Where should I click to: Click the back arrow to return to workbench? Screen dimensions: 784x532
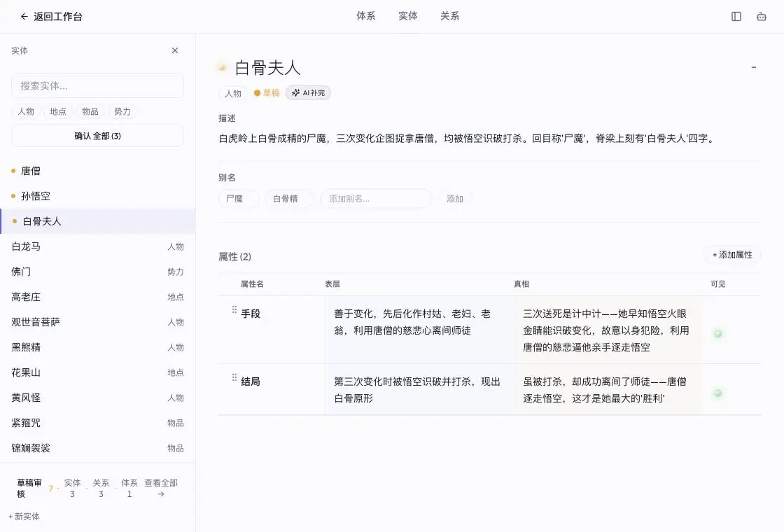click(x=24, y=17)
